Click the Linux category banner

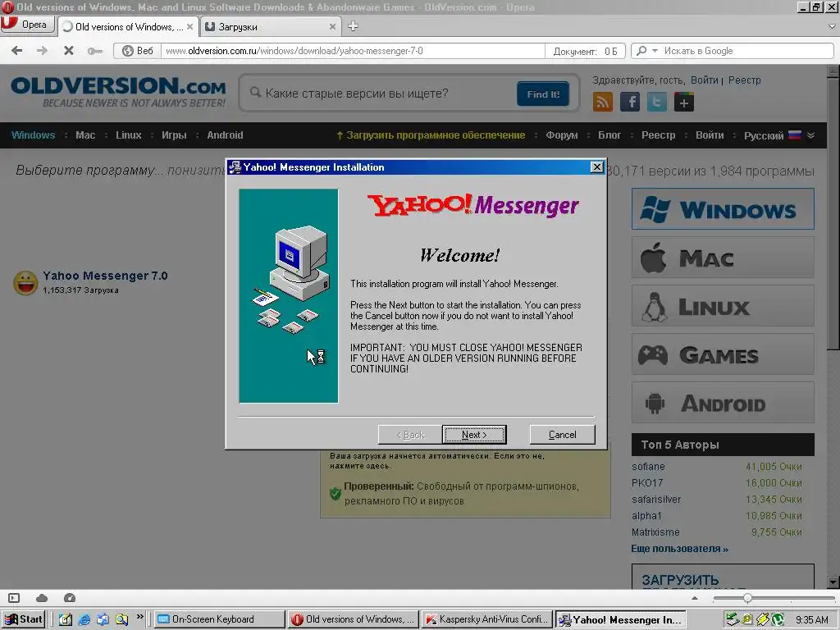(723, 306)
